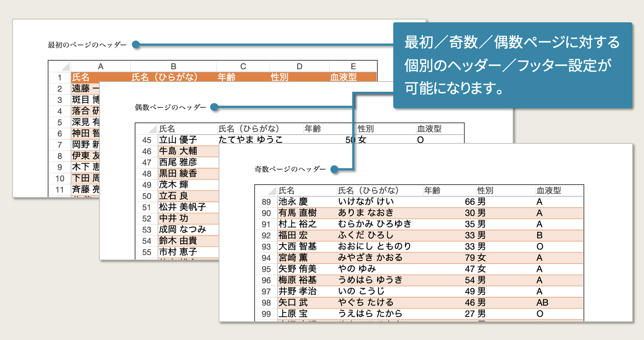Screen dimensions: 644x340
Task: Select column E header on first page
Action: click(x=353, y=67)
